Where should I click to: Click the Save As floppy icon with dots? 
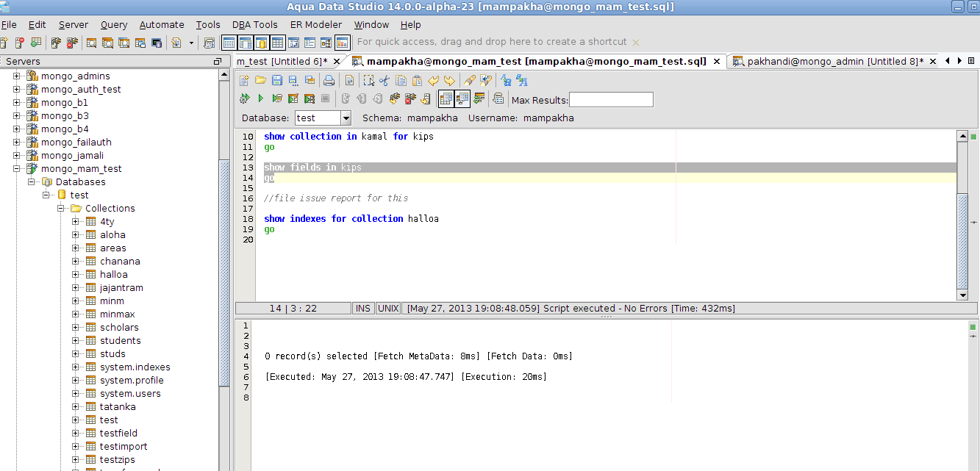point(293,80)
